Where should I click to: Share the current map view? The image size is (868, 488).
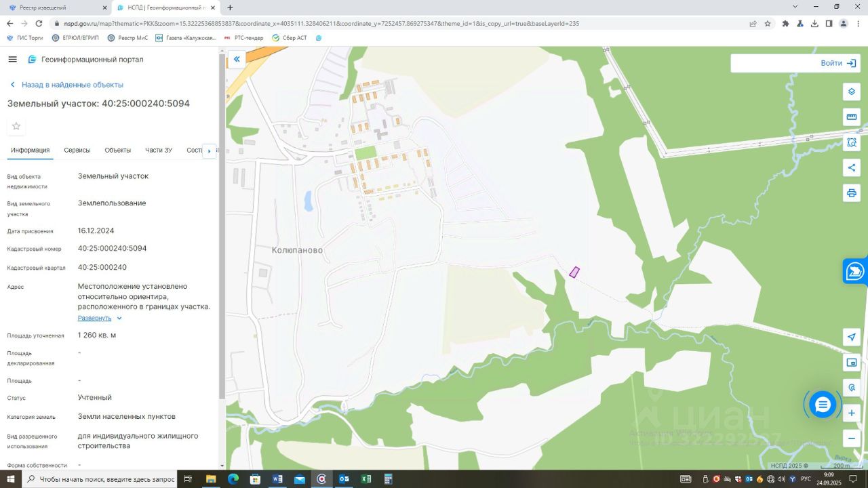pyautogui.click(x=852, y=168)
